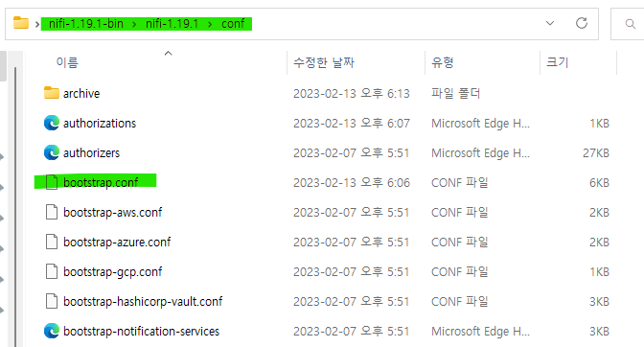Expand chevron right of the address bar folder icon
This screenshot has width=644, height=347.
click(x=37, y=24)
